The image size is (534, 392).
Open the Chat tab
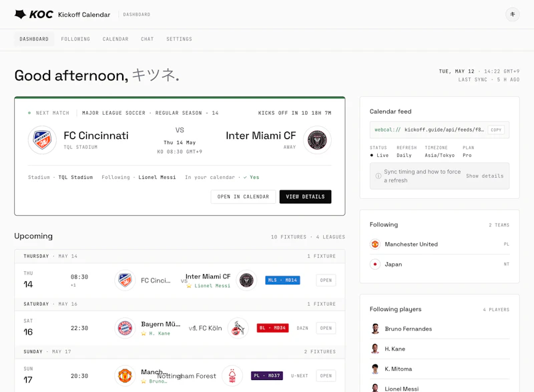(x=147, y=39)
